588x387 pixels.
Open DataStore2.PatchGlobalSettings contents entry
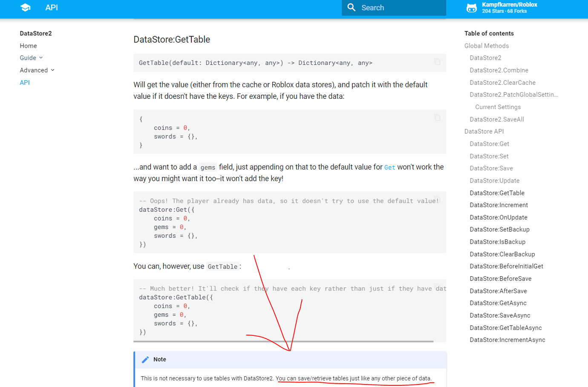click(514, 95)
